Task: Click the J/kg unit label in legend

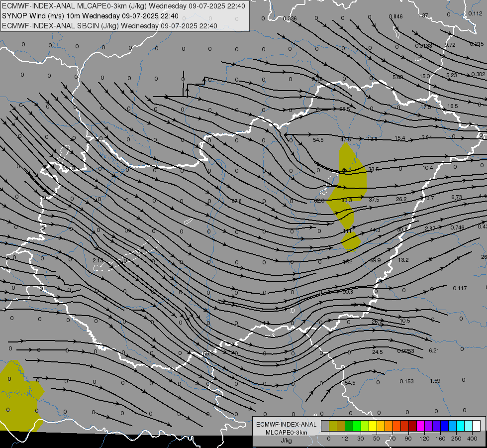Action: point(287,441)
